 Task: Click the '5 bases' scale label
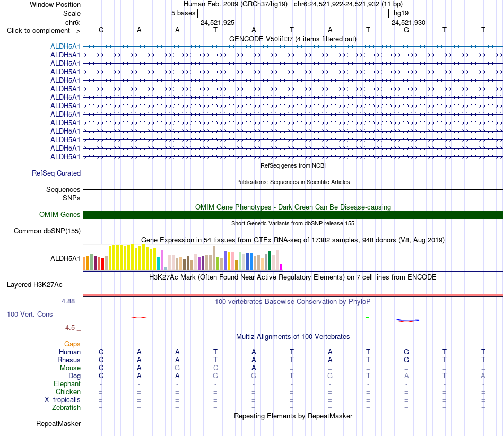click(183, 13)
